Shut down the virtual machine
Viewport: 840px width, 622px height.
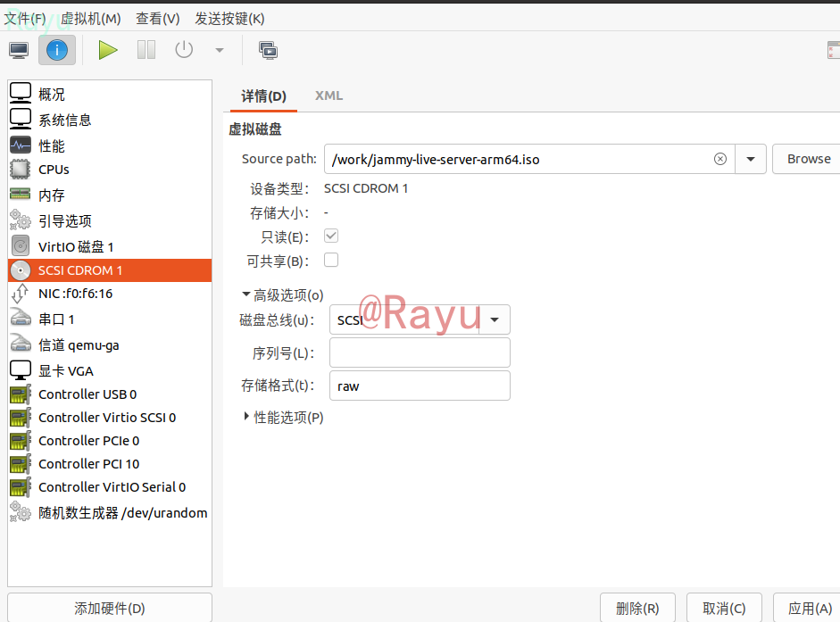tap(184, 50)
